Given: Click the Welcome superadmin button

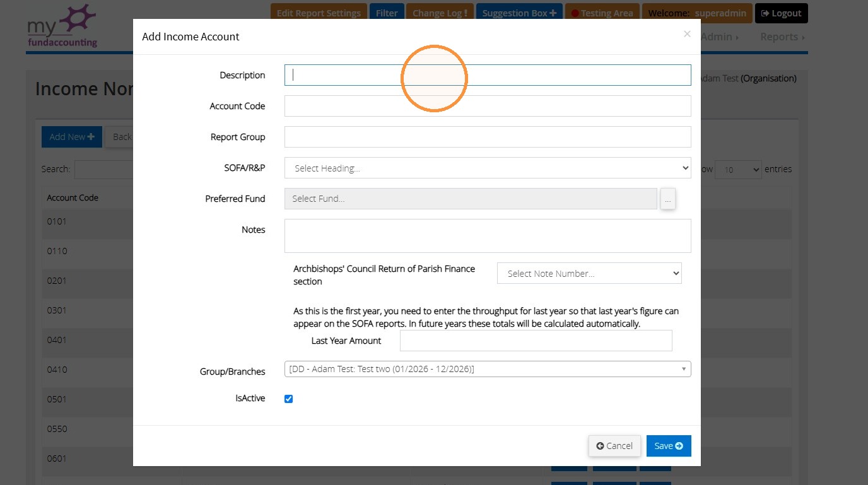Looking at the screenshot, I should [697, 13].
